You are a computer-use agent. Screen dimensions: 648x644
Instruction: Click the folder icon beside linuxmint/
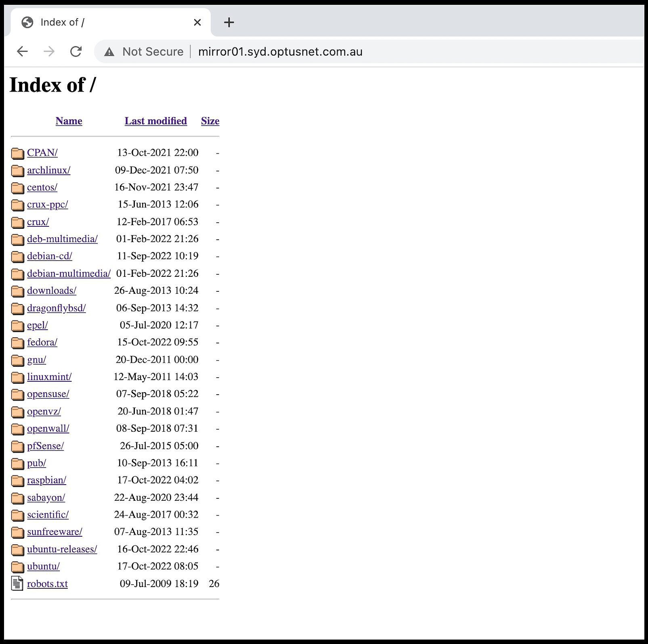click(18, 377)
